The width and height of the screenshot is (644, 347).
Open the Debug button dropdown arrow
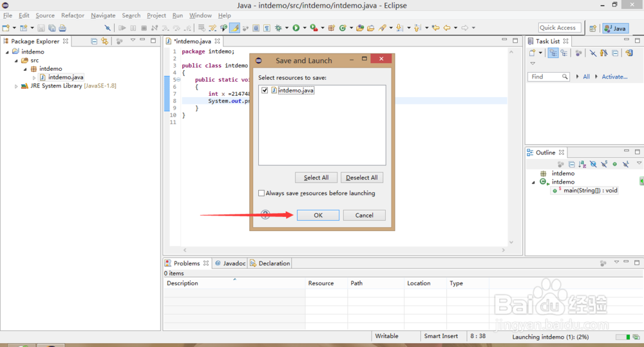point(287,28)
